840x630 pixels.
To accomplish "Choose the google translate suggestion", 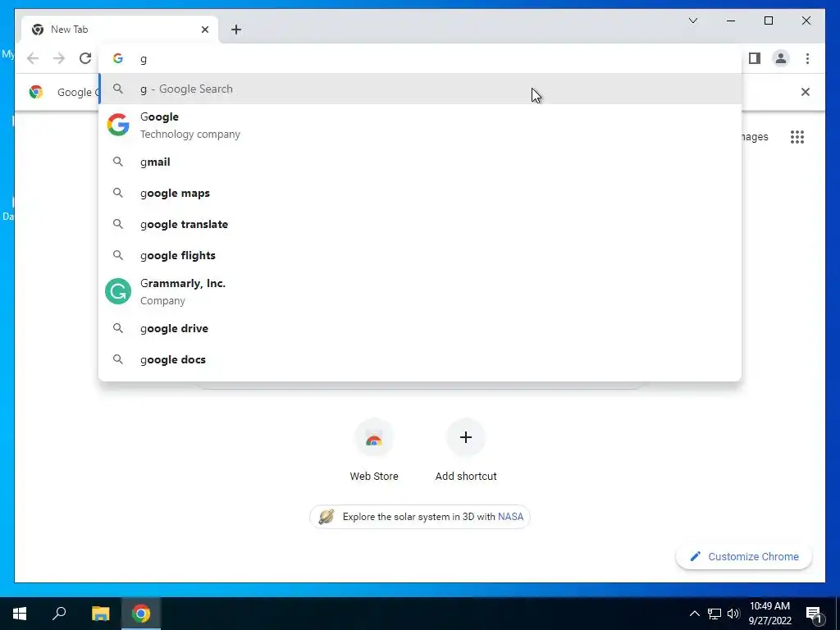I will [x=421, y=224].
